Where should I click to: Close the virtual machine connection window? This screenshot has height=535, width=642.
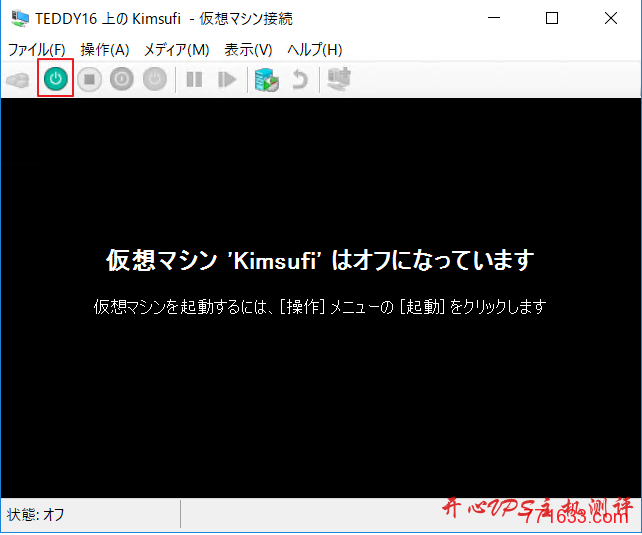click(611, 18)
